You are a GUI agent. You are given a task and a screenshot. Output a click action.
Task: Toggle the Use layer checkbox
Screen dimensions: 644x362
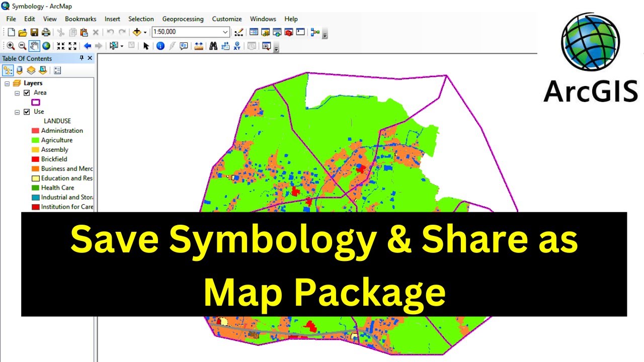pos(27,112)
